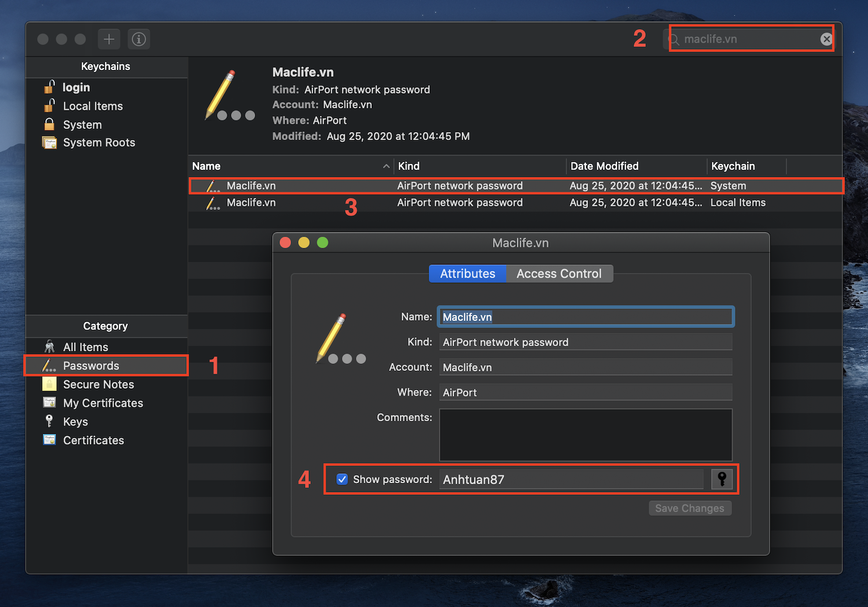Uncheck the Show password checkbox

pyautogui.click(x=342, y=479)
